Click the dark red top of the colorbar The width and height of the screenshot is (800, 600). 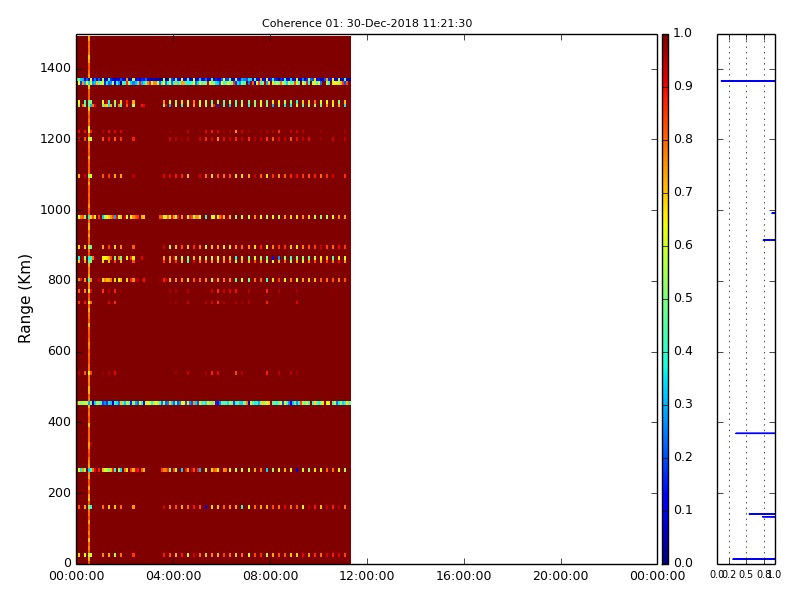click(x=665, y=43)
